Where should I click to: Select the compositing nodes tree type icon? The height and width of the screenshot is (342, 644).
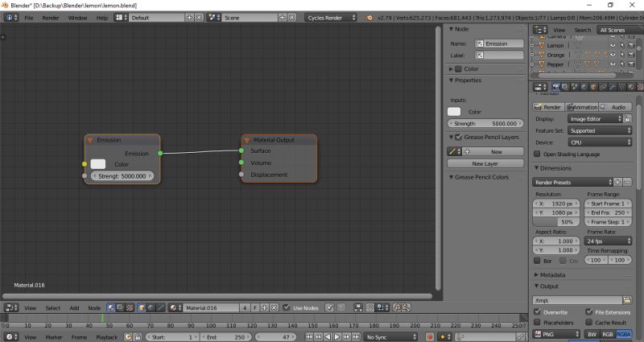pyautogui.click(x=120, y=307)
